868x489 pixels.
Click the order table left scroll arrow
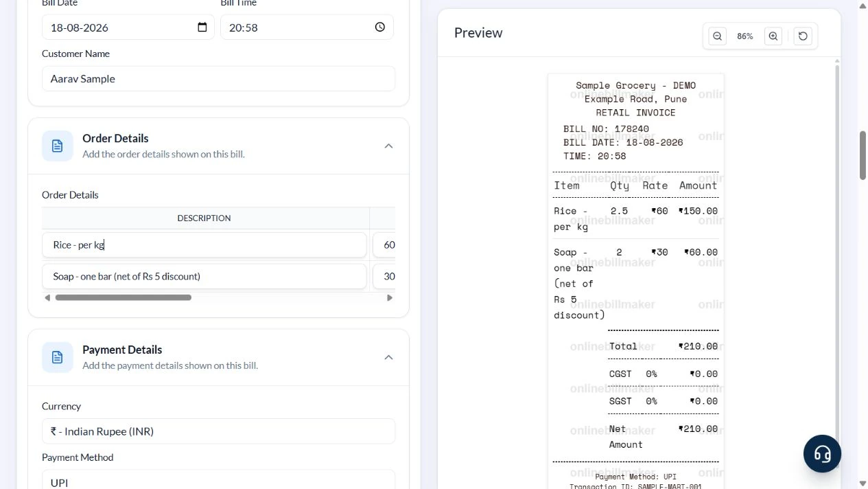47,297
